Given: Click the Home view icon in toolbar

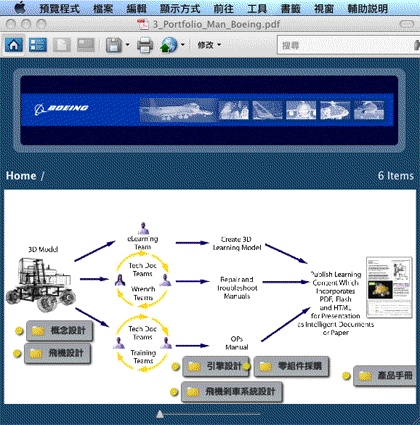Looking at the screenshot, I should (14, 45).
